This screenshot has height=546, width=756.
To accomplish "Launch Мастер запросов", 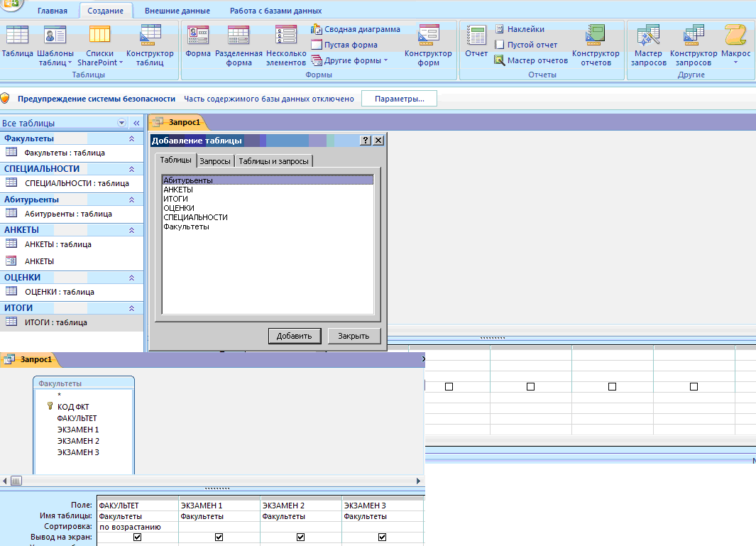I will (x=649, y=46).
